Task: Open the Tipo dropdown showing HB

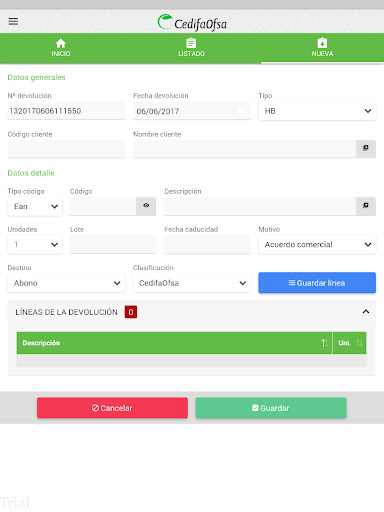Action: (317, 111)
